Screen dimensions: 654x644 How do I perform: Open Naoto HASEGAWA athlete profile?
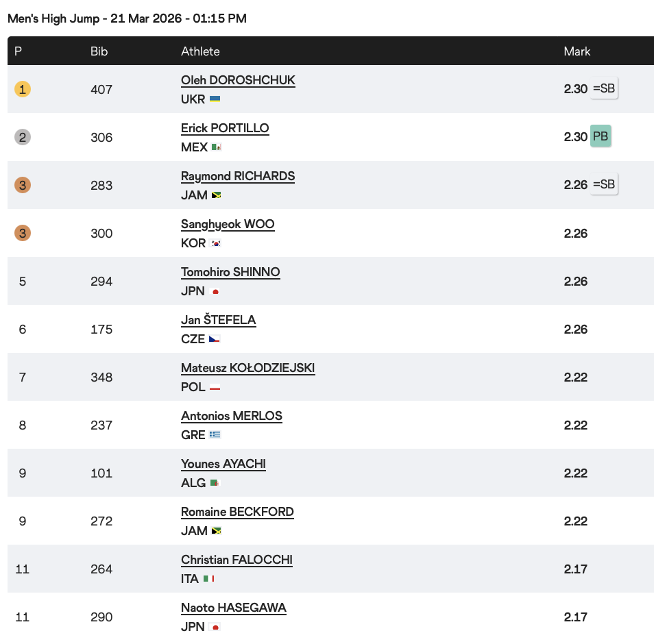coord(234,608)
